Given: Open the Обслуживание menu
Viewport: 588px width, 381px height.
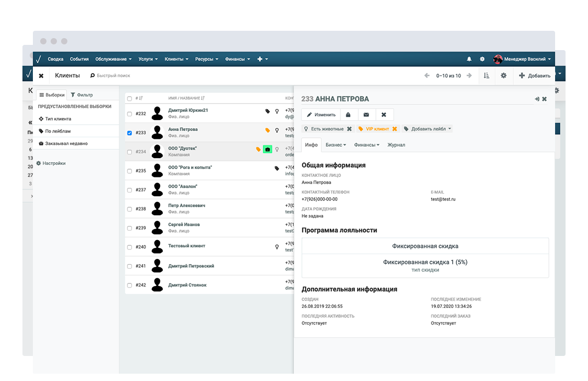Looking at the screenshot, I should click(x=113, y=59).
